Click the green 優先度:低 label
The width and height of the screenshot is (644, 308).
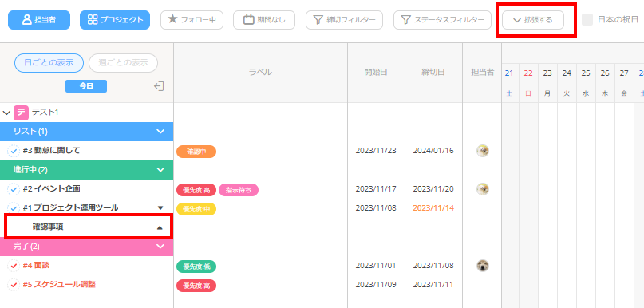pyautogui.click(x=196, y=267)
